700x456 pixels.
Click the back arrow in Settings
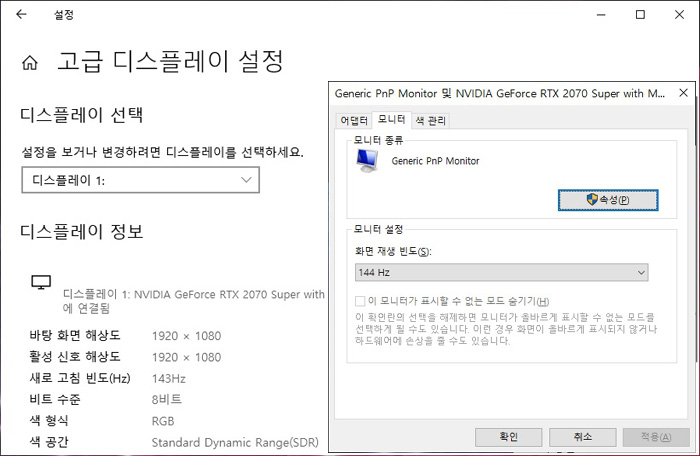pos(21,15)
